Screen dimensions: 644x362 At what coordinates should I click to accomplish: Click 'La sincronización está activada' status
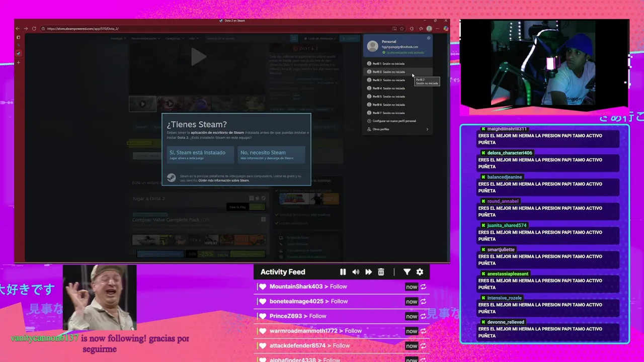pyautogui.click(x=403, y=52)
